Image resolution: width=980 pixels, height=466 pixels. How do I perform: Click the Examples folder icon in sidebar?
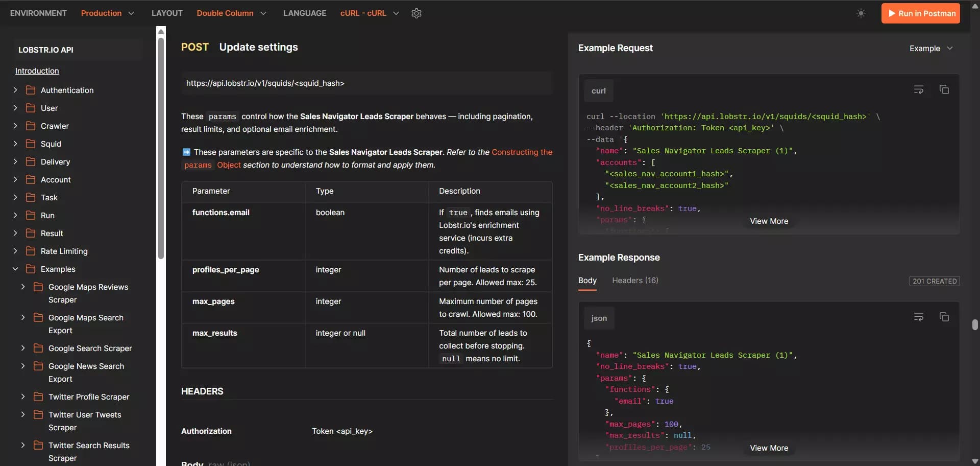(x=31, y=269)
